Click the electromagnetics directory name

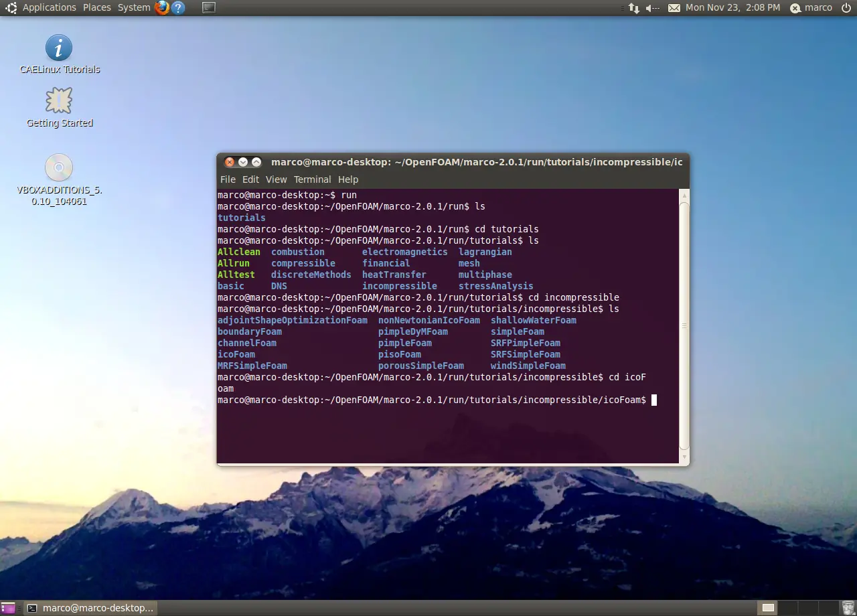point(405,252)
